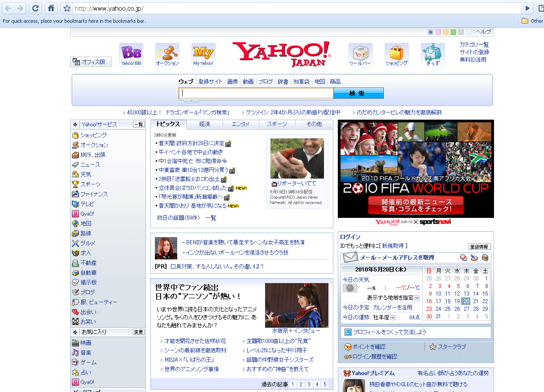Expand the お気に入り sidebar section arrow
The height and width of the screenshot is (392, 544).
click(75, 332)
